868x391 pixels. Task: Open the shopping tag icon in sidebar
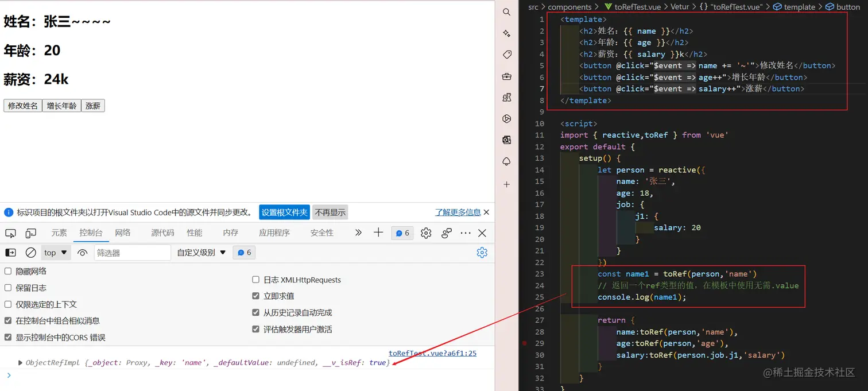506,55
